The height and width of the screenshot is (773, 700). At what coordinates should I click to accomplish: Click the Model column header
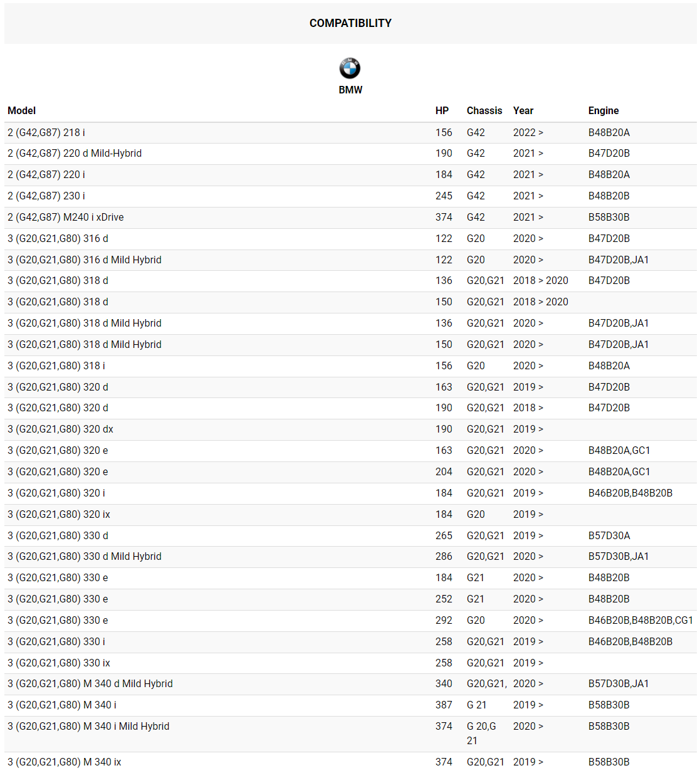(x=22, y=110)
